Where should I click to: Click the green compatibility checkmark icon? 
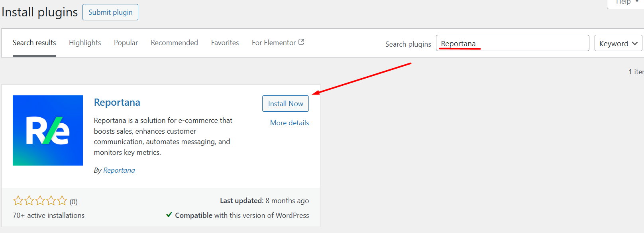[169, 215]
